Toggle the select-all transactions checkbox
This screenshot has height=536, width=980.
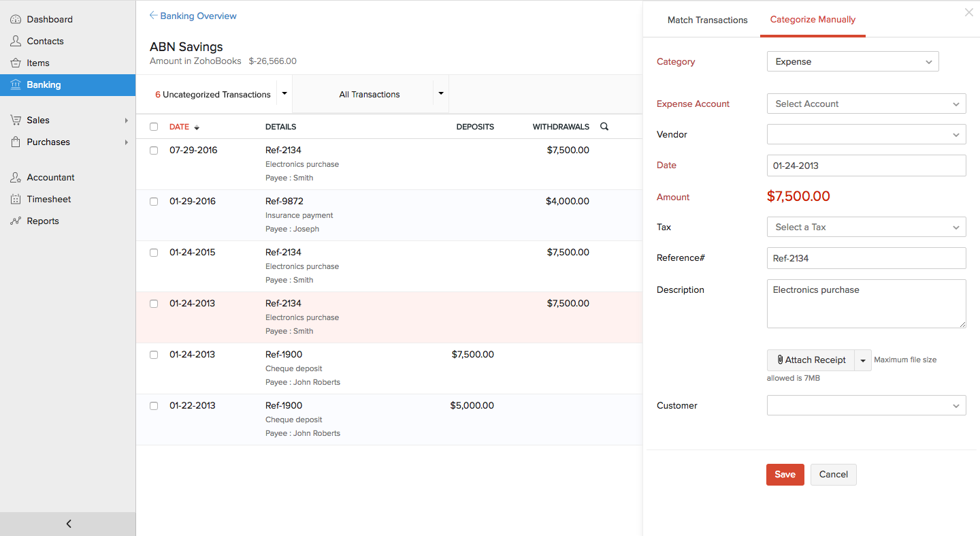click(x=154, y=127)
